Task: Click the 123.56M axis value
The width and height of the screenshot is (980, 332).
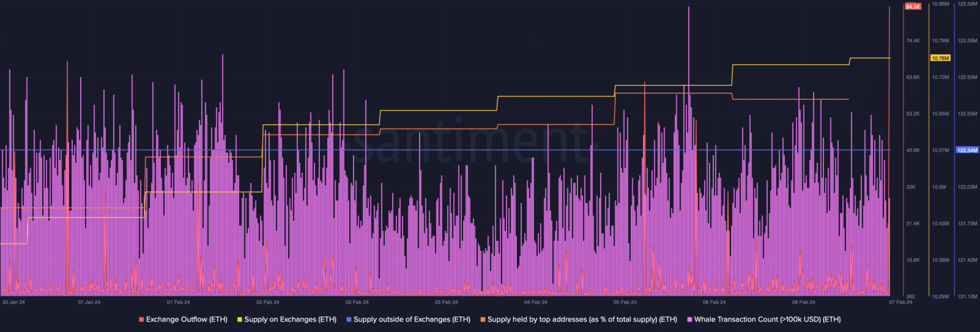Action: point(967,4)
